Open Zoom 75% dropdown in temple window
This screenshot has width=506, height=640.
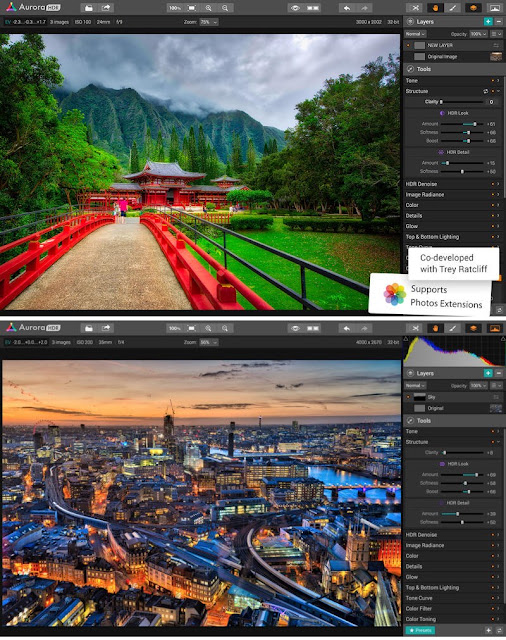(x=209, y=22)
